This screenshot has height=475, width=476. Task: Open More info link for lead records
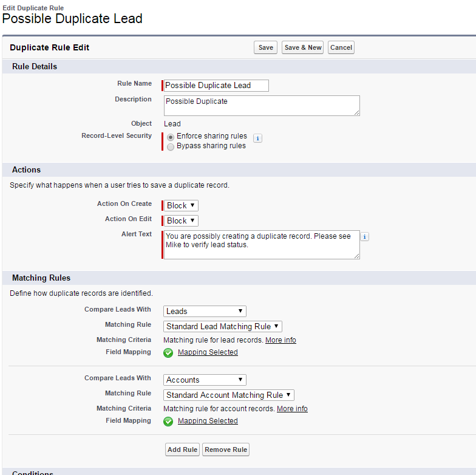pos(280,340)
